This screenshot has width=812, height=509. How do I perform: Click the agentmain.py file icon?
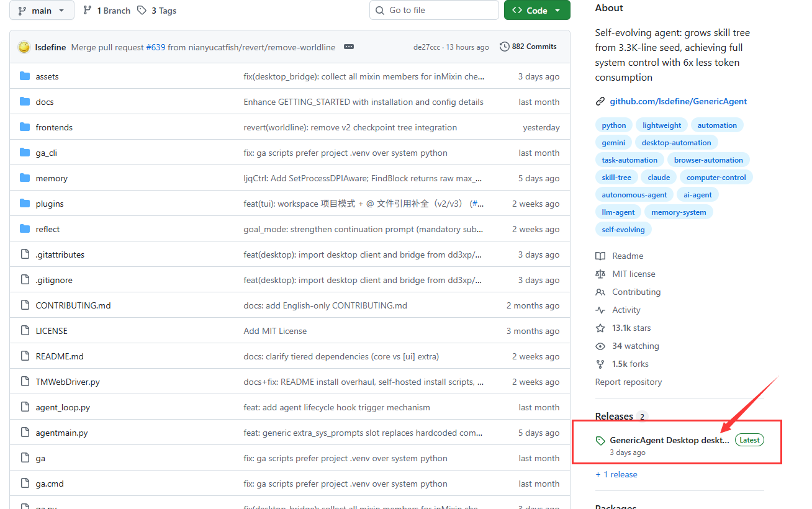(x=25, y=433)
